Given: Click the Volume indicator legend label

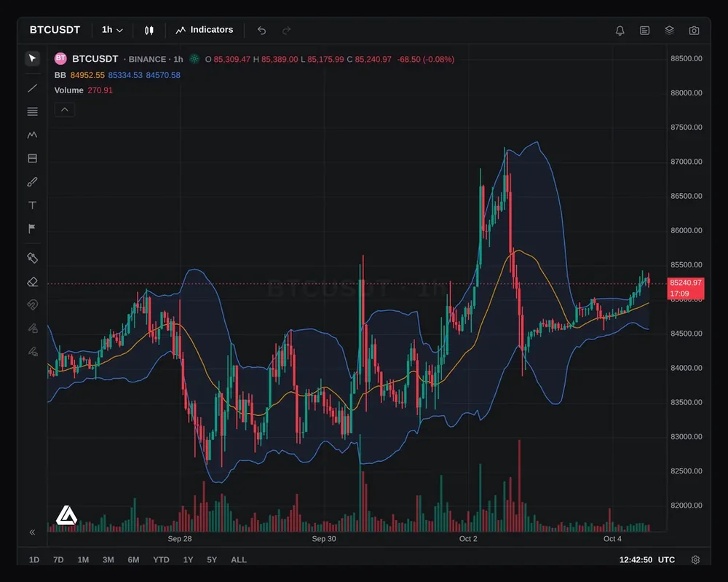Looking at the screenshot, I should click(x=68, y=90).
